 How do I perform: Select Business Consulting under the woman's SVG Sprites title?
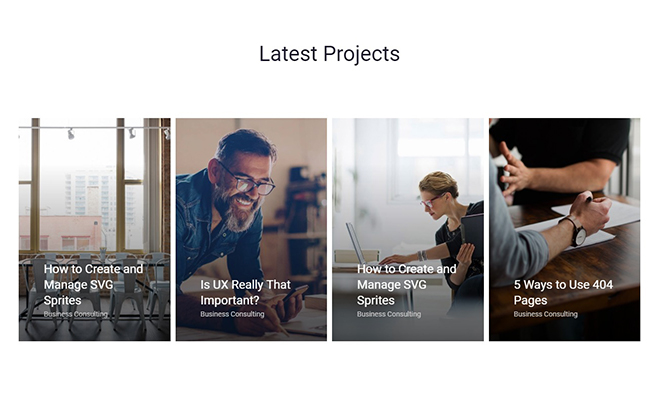389,314
